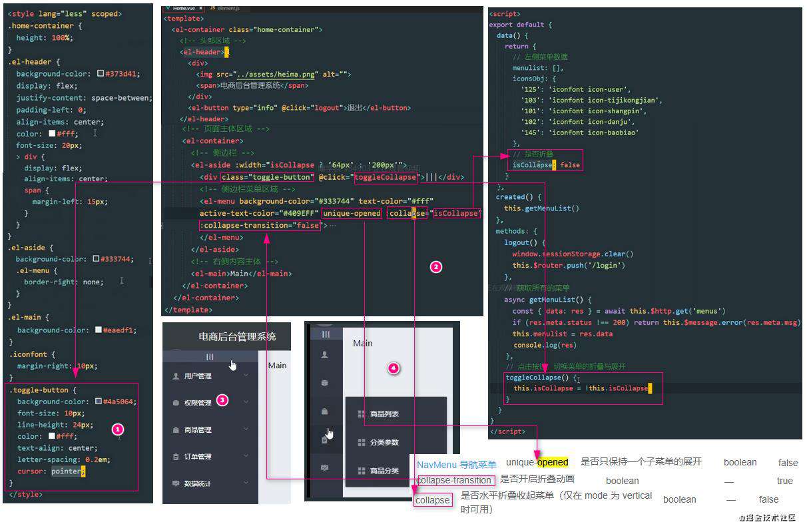Screen dimensions: 807x532
Task: Click the shopping bag icon in the collapsed sidebar
Action: click(x=325, y=411)
